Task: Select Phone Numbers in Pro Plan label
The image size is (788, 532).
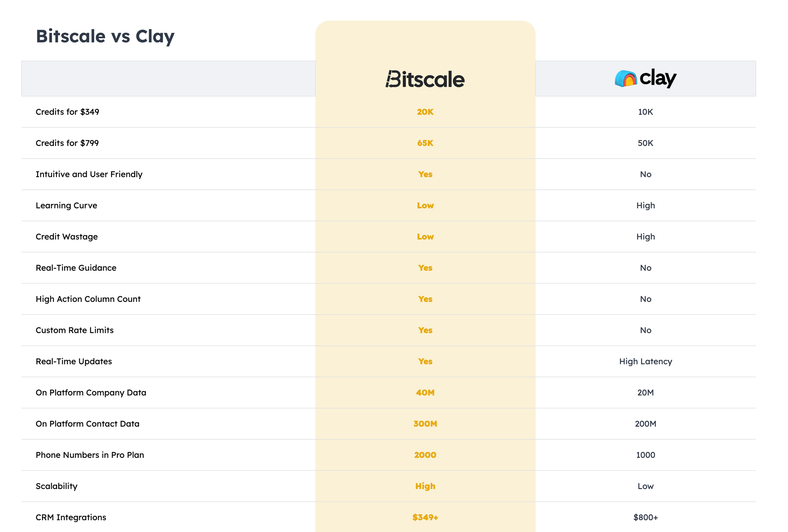Action: [90, 455]
